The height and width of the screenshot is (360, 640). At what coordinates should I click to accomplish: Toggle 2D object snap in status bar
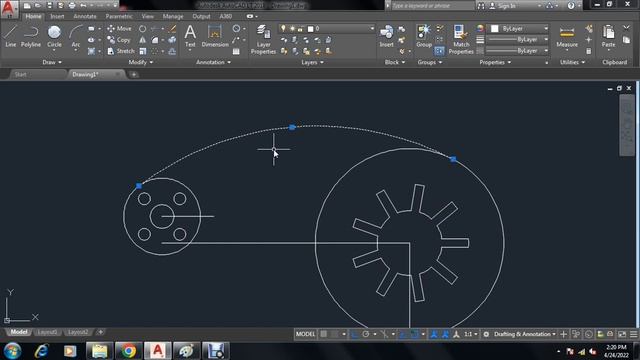point(415,334)
